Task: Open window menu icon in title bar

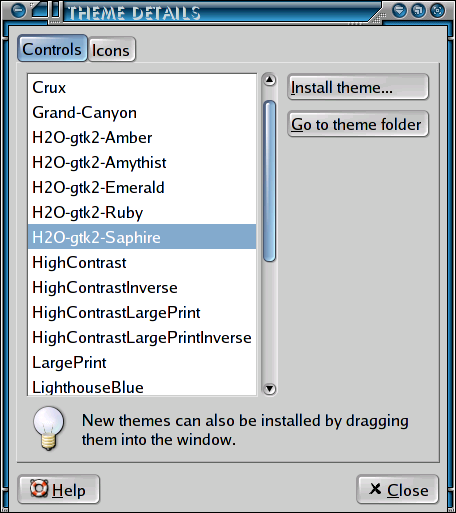Action: (x=18, y=10)
